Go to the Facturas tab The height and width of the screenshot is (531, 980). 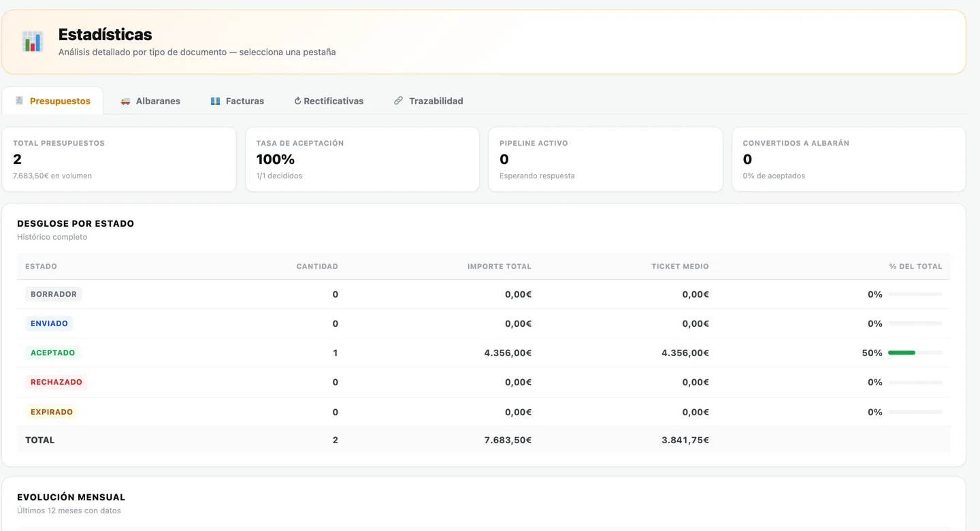click(x=238, y=101)
